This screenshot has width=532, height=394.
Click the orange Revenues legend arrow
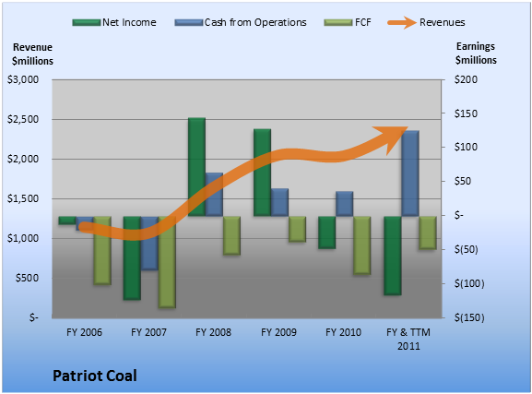click(x=402, y=23)
